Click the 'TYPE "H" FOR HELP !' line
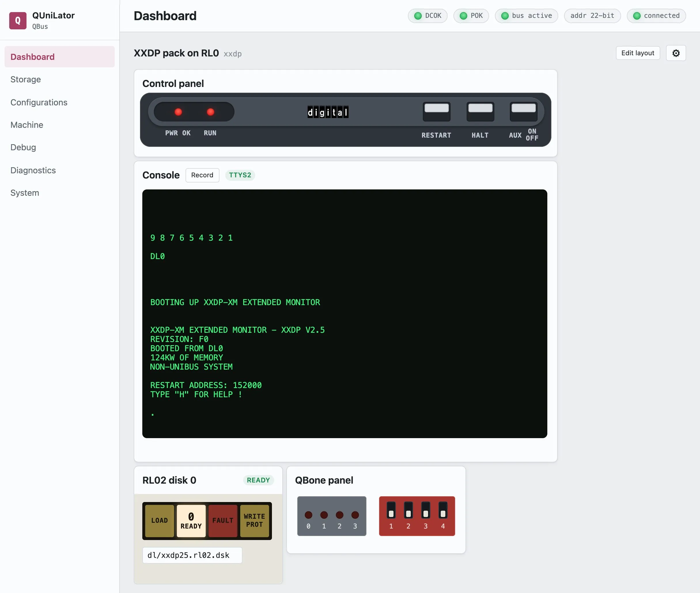The height and width of the screenshot is (593, 700). (x=196, y=394)
